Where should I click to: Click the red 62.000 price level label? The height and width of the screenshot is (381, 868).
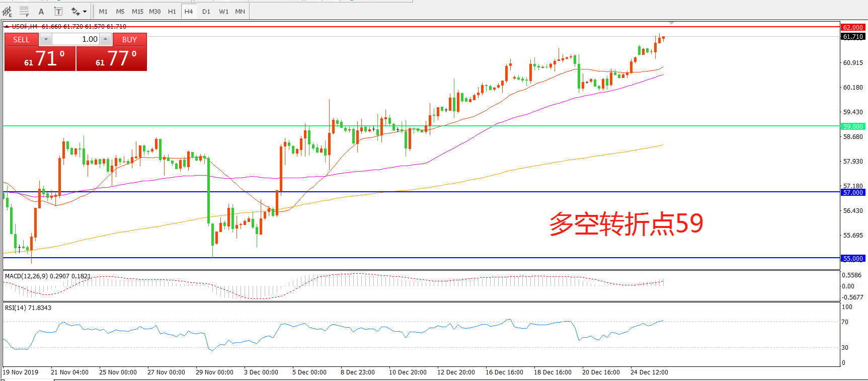pyautogui.click(x=852, y=27)
